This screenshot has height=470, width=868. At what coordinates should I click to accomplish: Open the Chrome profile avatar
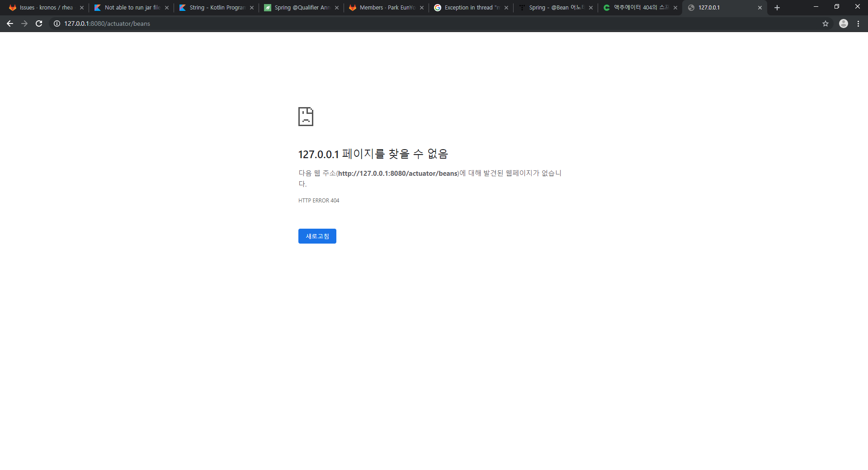point(844,23)
